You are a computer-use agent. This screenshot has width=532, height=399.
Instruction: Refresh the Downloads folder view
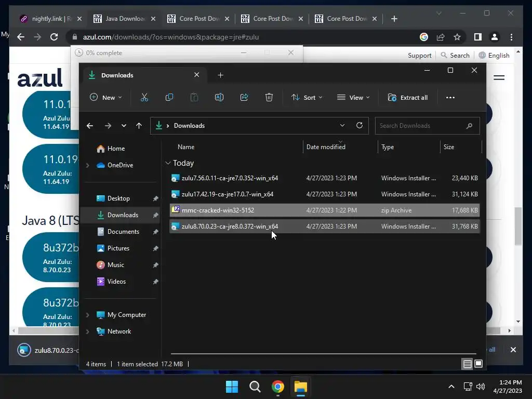tap(360, 125)
